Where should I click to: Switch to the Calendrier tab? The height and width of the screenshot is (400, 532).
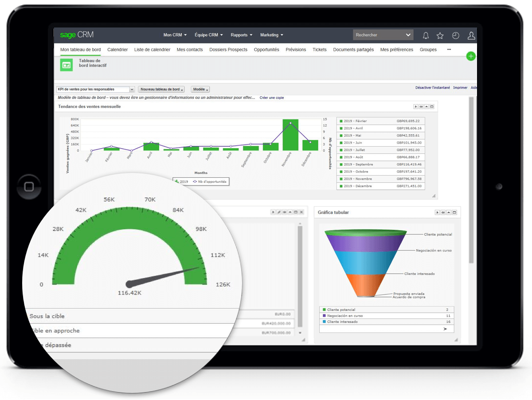click(x=117, y=50)
